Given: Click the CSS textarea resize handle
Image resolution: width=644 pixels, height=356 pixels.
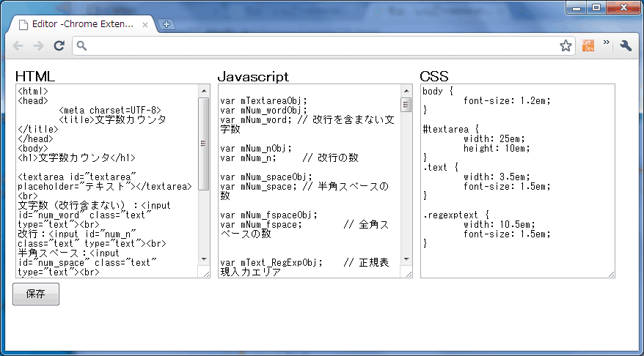Looking at the screenshot, I should coord(610,274).
